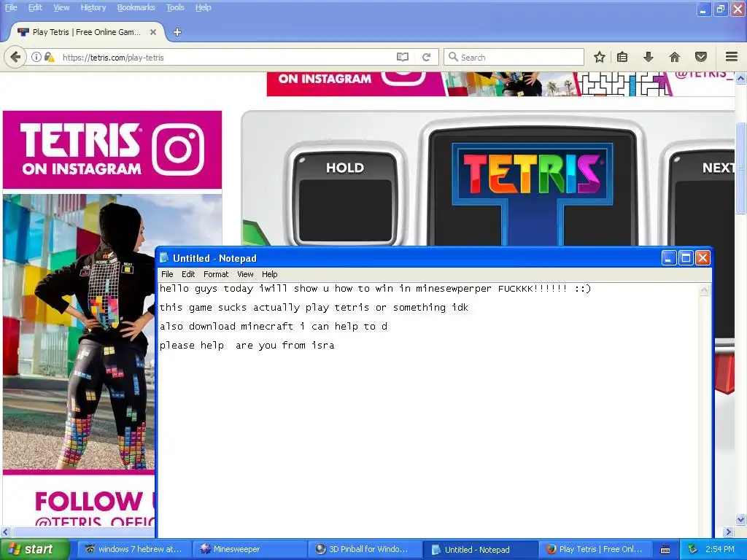
Task: Open the Windows Start button
Action: 35,549
